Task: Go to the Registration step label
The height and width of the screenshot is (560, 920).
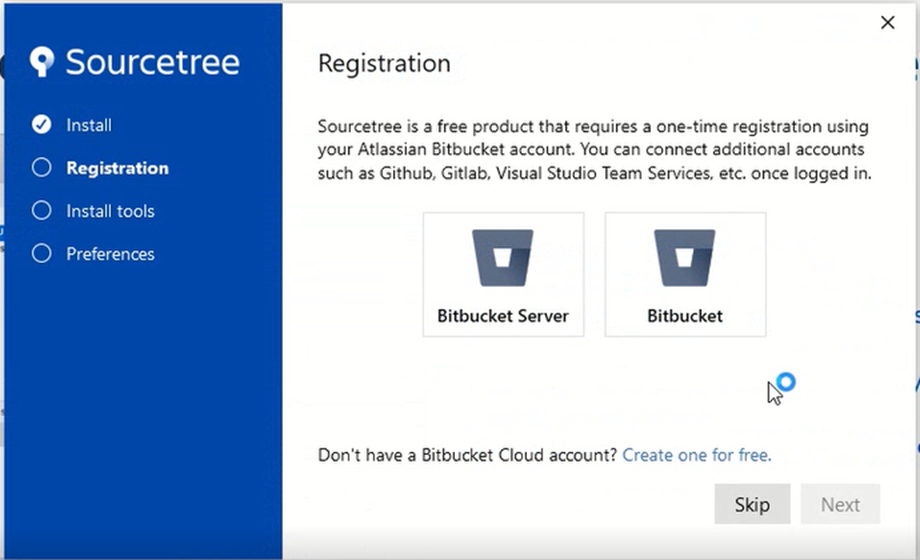Action: [x=117, y=168]
